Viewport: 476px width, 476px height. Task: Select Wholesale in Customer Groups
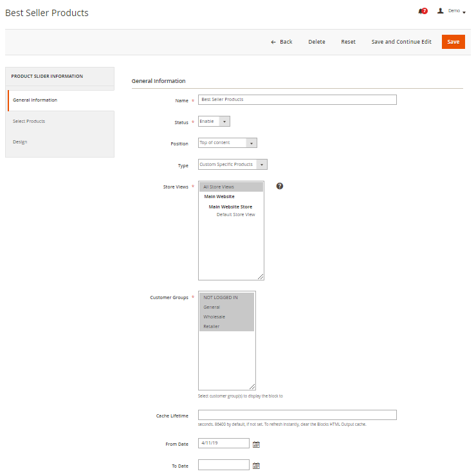[x=214, y=316]
